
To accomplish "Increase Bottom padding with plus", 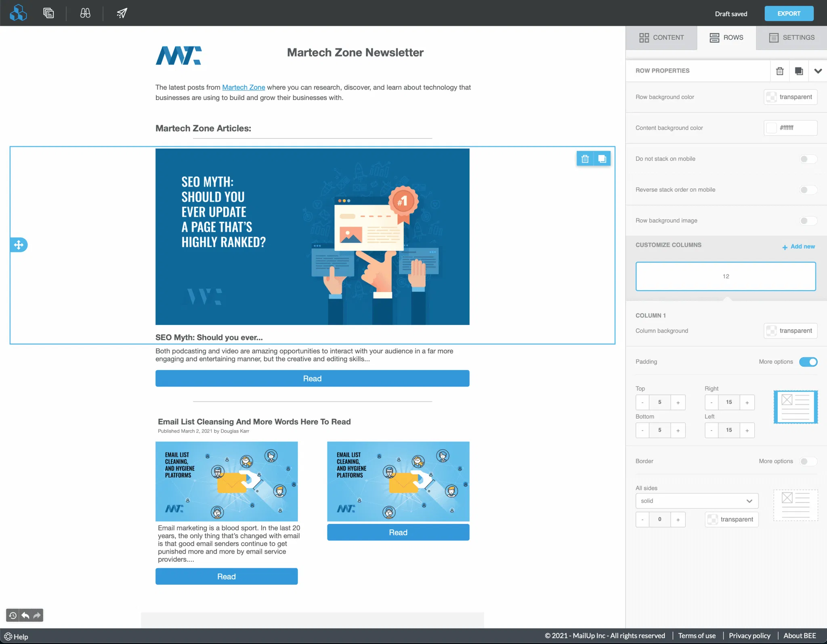I will pyautogui.click(x=678, y=430).
